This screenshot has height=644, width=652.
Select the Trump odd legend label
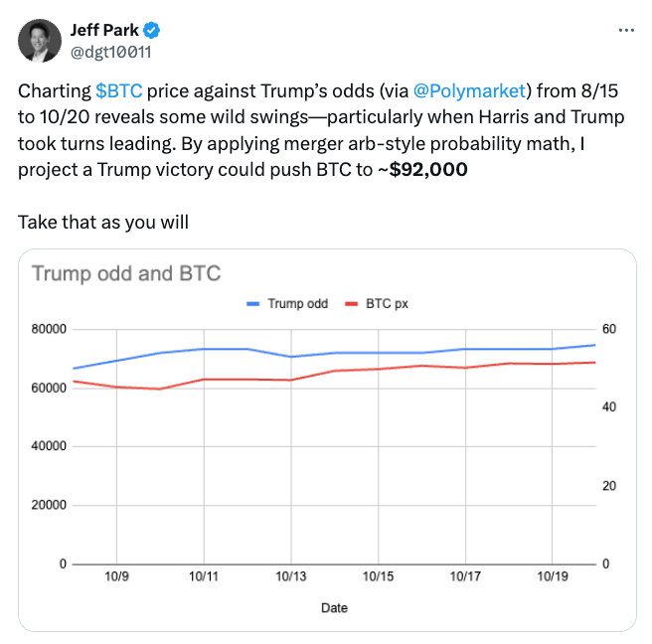[298, 304]
